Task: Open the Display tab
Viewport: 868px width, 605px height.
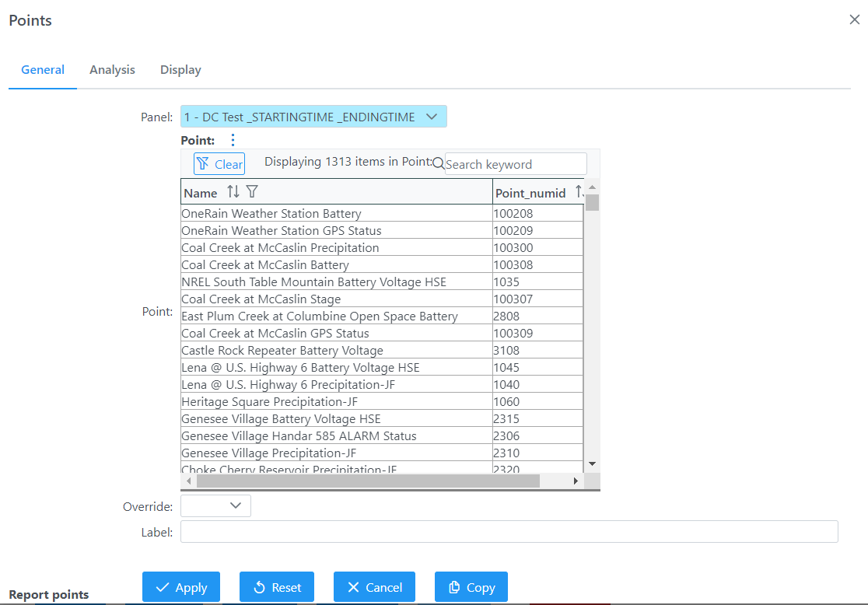Action: (x=180, y=70)
